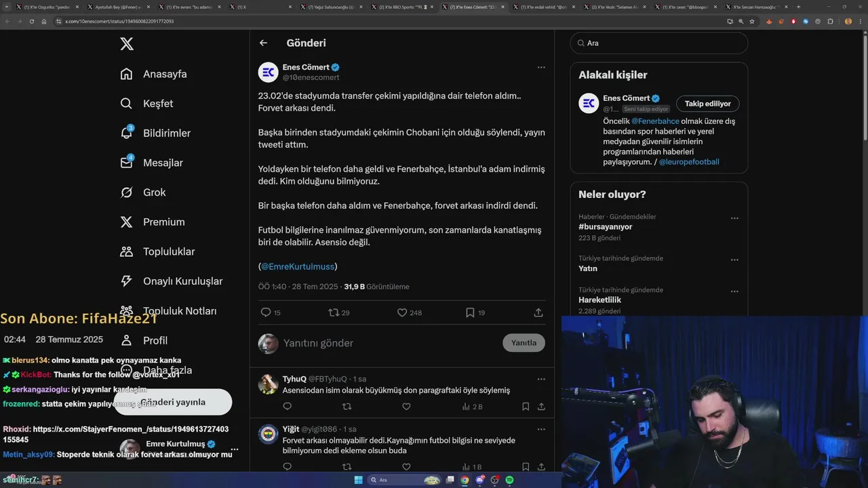The height and width of the screenshot is (488, 868).
Task: Open options for the Yatın trend
Action: point(734,260)
